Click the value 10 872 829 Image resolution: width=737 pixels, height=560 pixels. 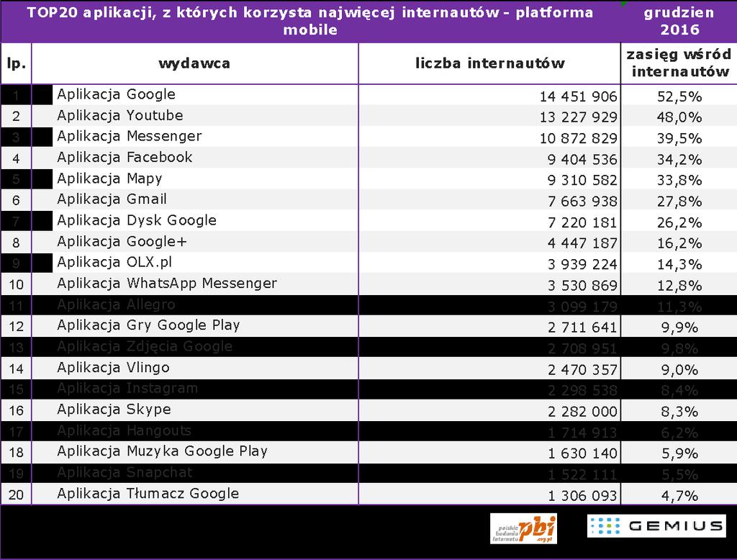(x=578, y=138)
